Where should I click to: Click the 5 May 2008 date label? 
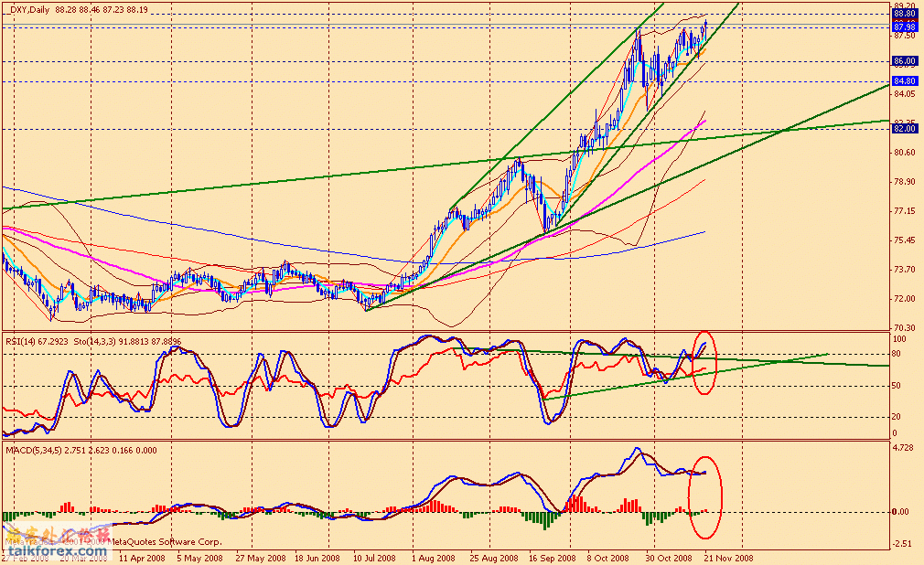click(x=200, y=558)
